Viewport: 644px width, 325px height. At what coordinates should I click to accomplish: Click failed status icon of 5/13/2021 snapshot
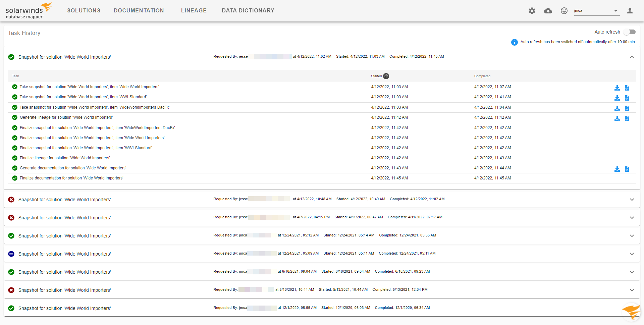pos(11,290)
